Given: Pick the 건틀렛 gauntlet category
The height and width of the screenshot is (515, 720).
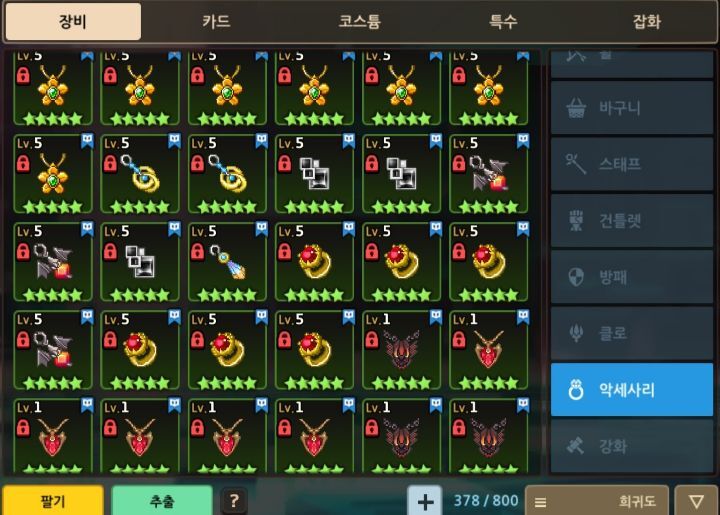Looking at the screenshot, I should (x=632, y=220).
